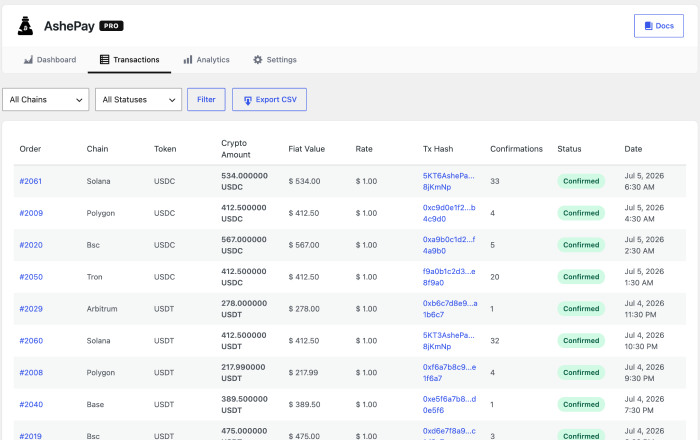The width and height of the screenshot is (700, 440).
Task: Click the Export CSV button
Action: click(x=269, y=100)
